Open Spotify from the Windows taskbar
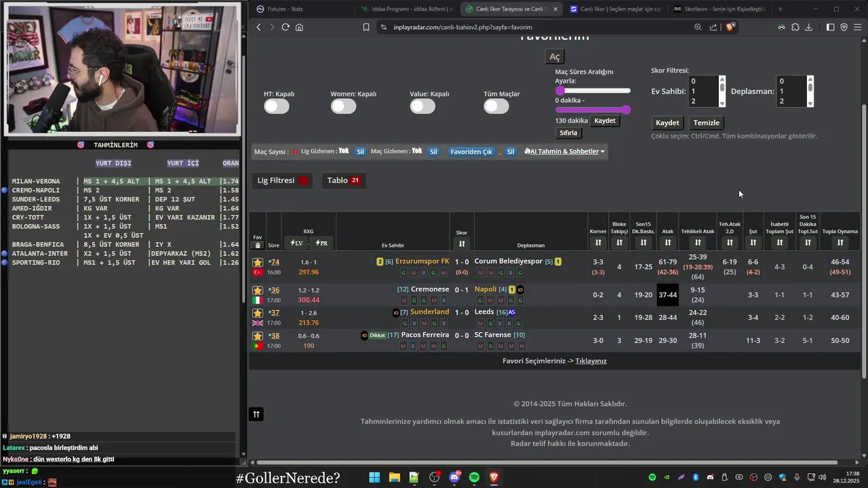 (x=474, y=477)
